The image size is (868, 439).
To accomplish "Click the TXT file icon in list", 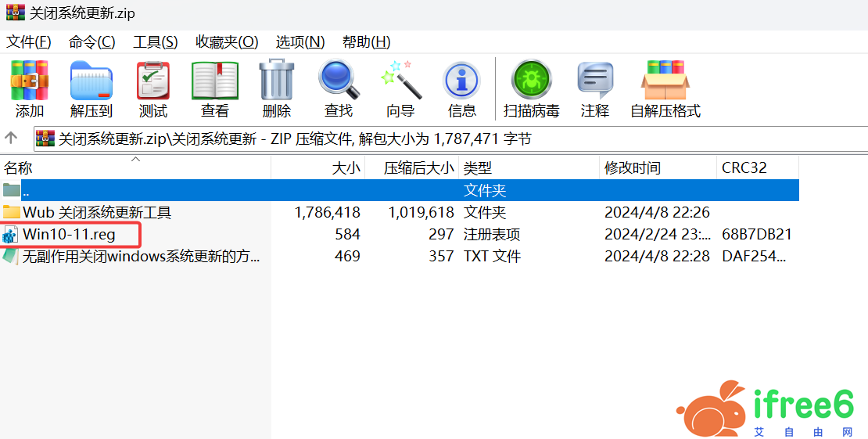I will [11, 256].
